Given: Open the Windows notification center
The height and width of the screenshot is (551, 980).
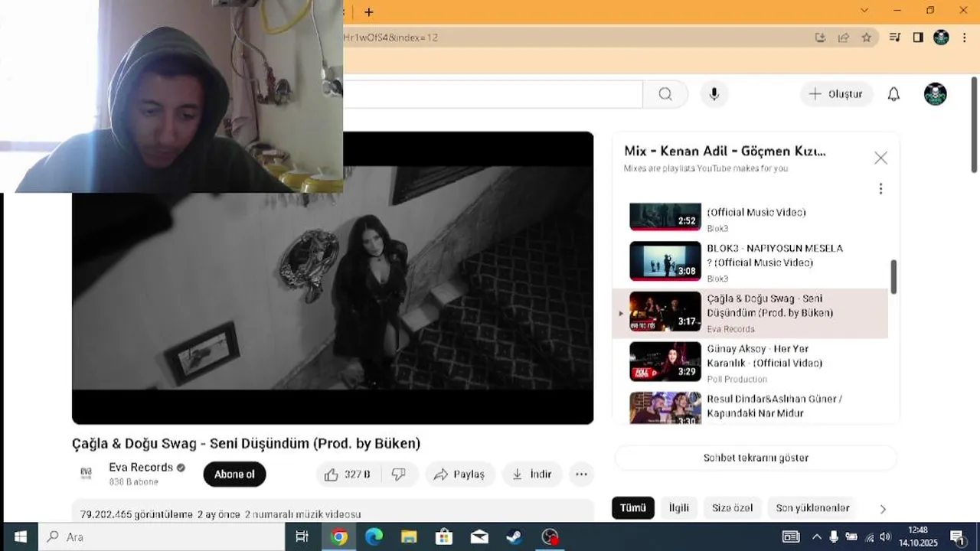Looking at the screenshot, I should click(x=957, y=536).
